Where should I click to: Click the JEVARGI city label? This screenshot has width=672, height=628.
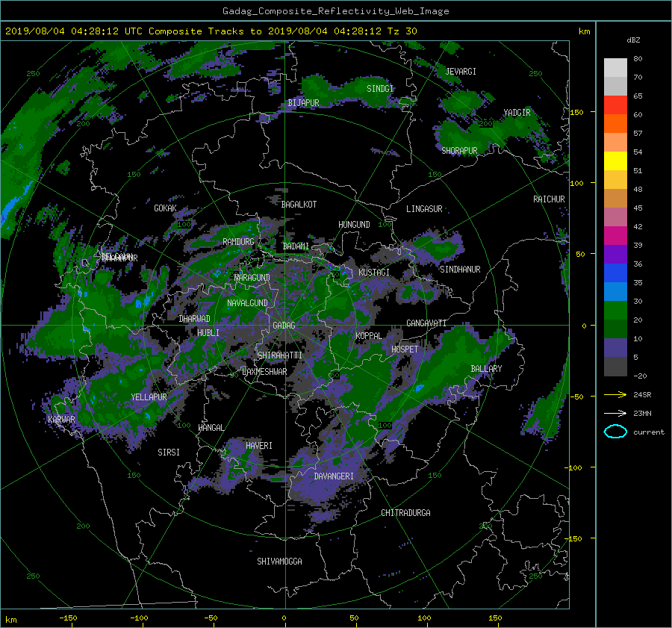click(461, 72)
